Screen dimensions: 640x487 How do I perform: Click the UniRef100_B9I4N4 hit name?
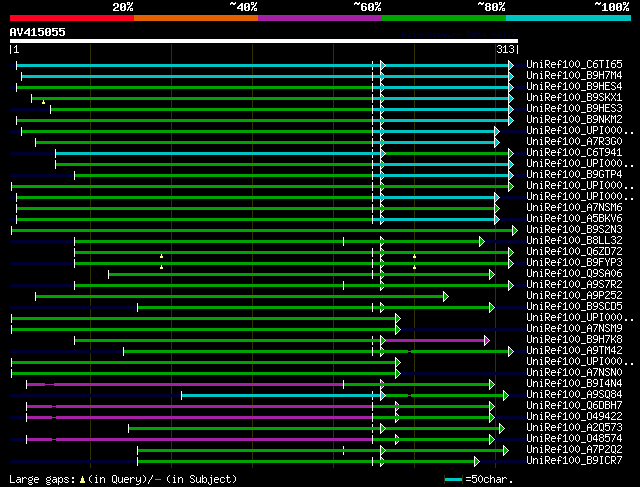[x=574, y=384]
